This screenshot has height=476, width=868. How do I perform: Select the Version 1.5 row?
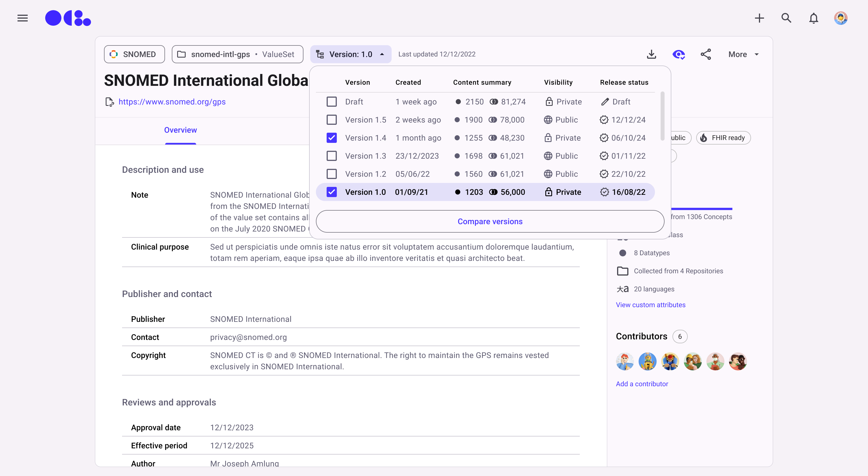click(366, 120)
